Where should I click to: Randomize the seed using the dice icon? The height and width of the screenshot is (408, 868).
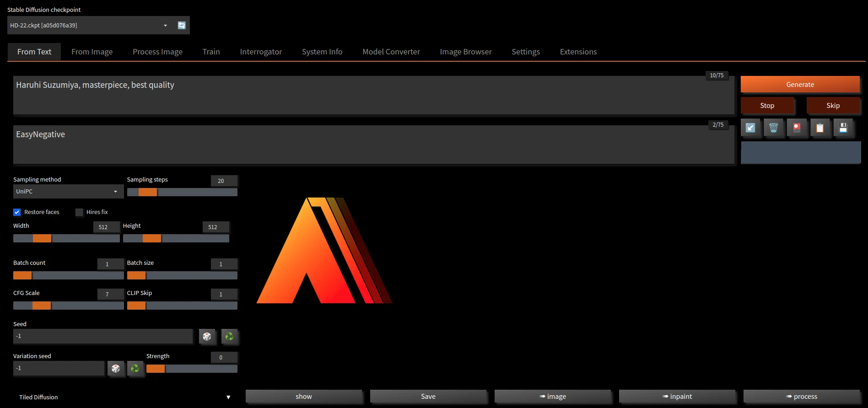click(207, 337)
